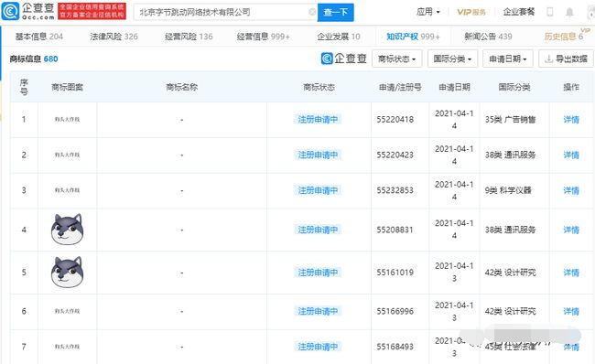Image resolution: width=595 pixels, height=364 pixels.
Task: Select registration number 55168493
Action: coord(395,347)
